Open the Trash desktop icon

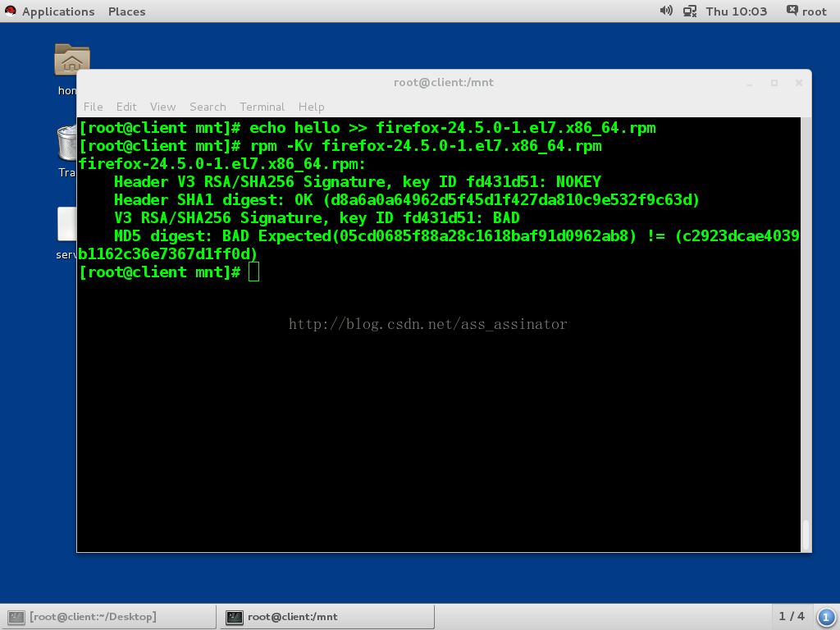pyautogui.click(x=67, y=143)
